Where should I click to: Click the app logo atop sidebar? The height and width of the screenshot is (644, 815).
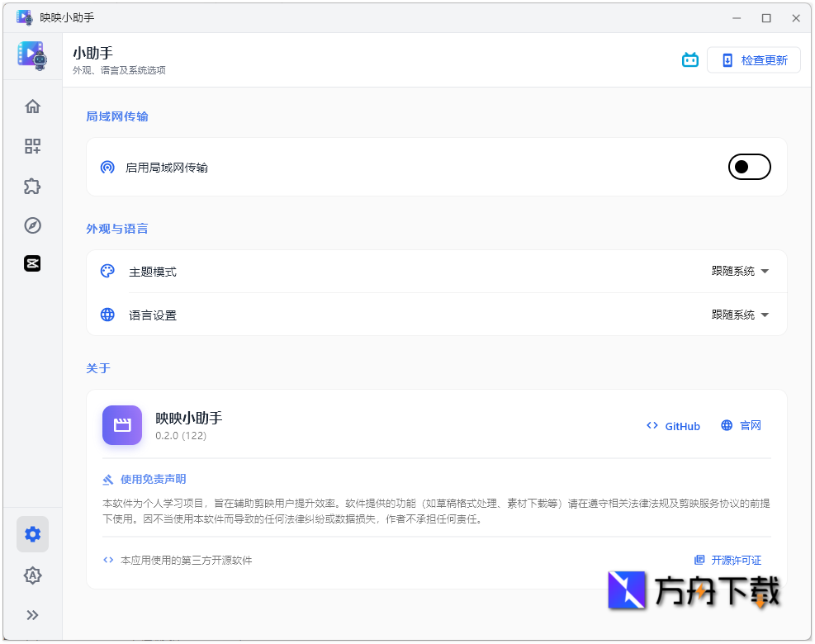[x=32, y=55]
